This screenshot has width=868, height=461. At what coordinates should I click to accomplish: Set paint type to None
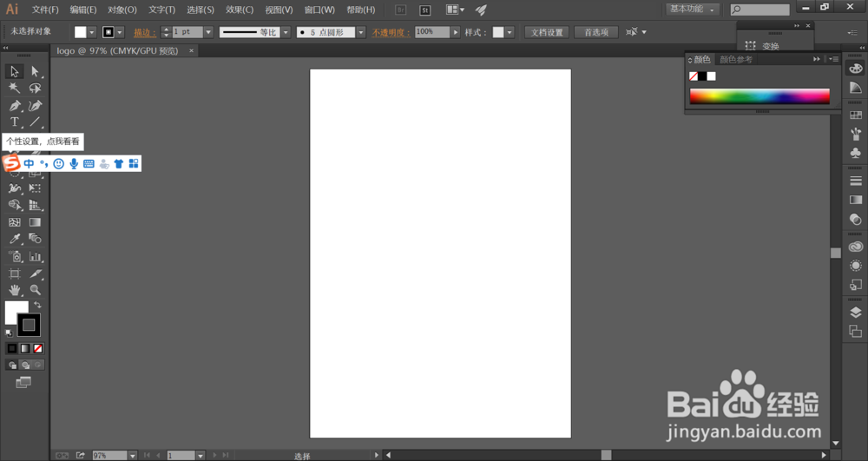click(37, 348)
